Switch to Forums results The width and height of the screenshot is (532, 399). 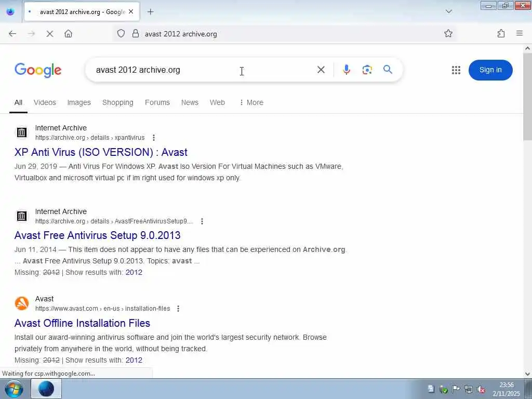(157, 102)
